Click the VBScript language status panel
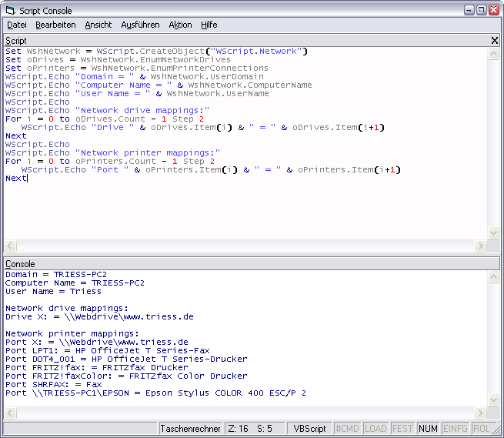Image resolution: width=504 pixels, height=438 pixels. click(x=309, y=429)
